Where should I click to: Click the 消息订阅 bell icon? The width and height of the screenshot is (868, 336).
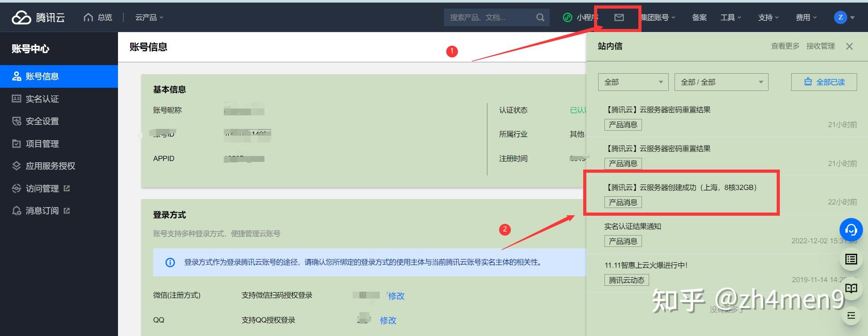(x=17, y=211)
